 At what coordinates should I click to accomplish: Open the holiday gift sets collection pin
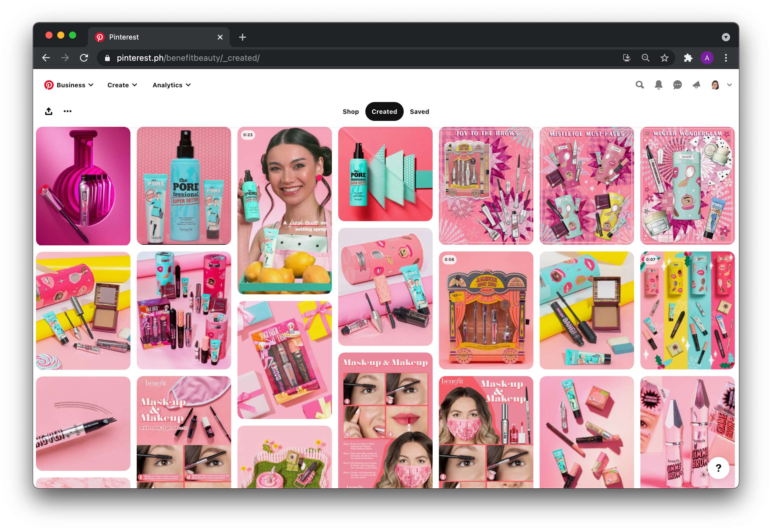(184, 310)
